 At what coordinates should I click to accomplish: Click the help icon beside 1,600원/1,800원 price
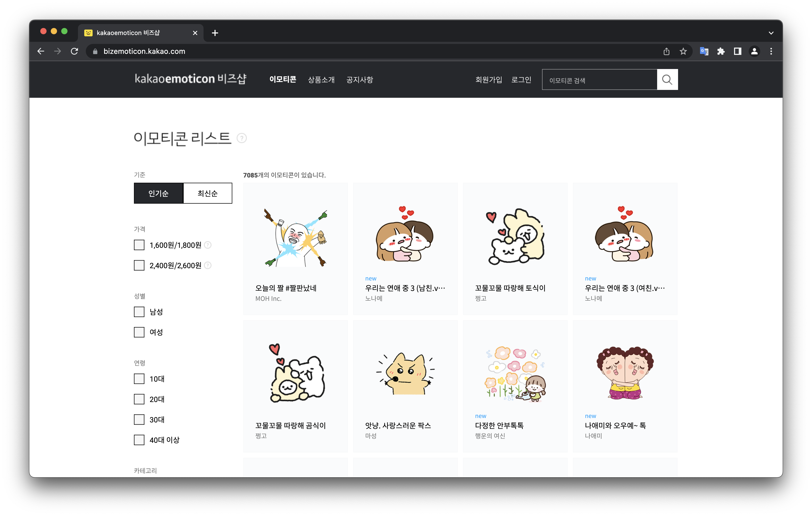coord(207,245)
